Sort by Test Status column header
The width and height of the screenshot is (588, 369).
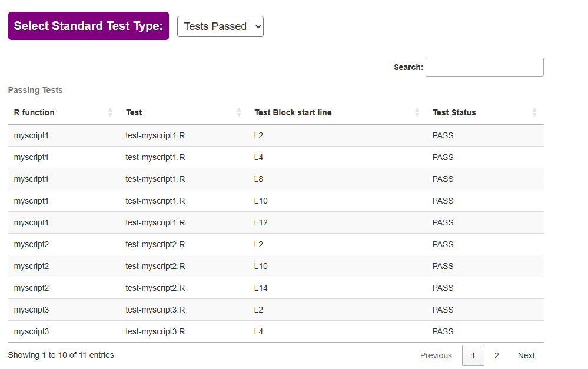click(x=454, y=112)
